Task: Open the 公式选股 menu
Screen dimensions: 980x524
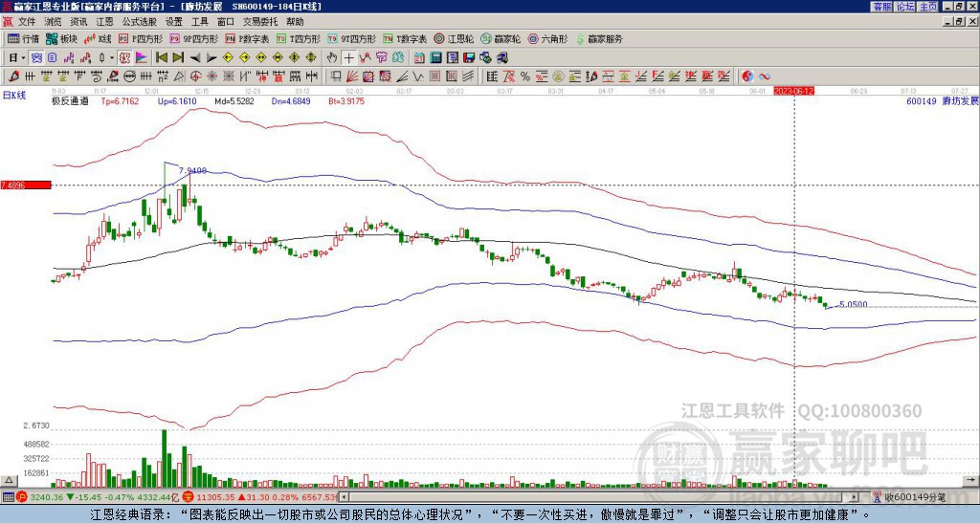Action: [140, 22]
